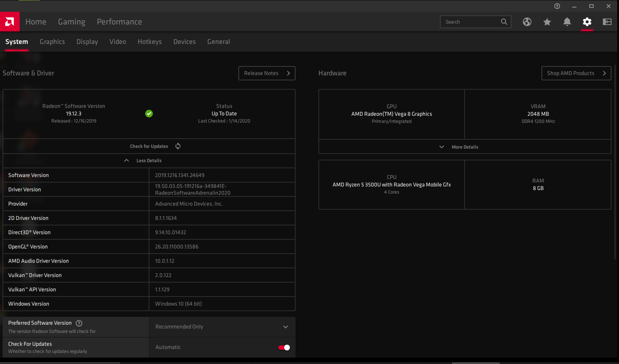Open favorites star icon
Viewport: 619px width, 364px height.
coord(547,22)
